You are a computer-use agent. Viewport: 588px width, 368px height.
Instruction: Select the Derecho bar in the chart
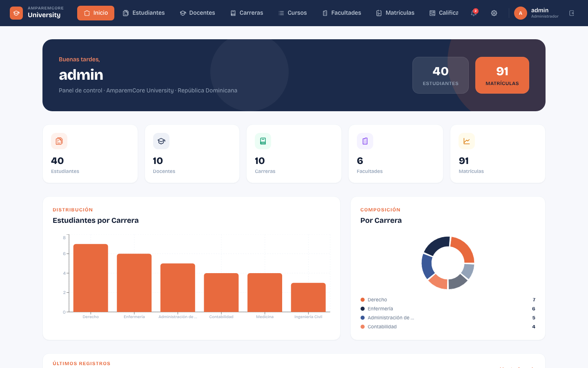(91, 278)
